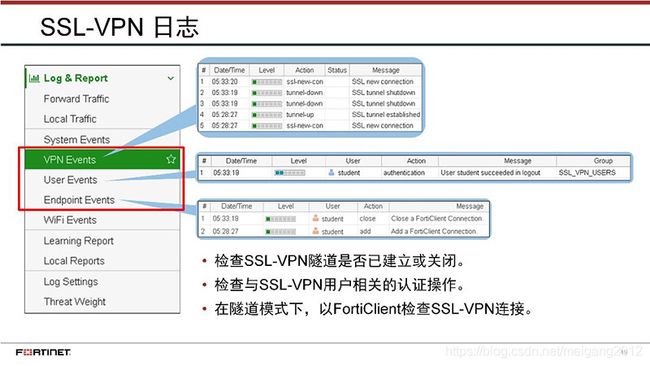The image size is (650, 366).
Task: Select 'SSL tunnel established' log message
Action: pyautogui.click(x=386, y=114)
